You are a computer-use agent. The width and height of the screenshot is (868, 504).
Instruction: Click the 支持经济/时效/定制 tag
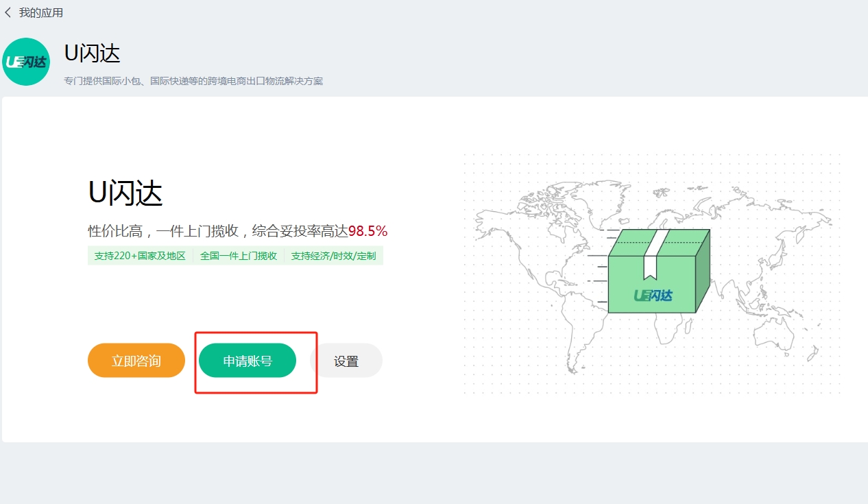333,256
